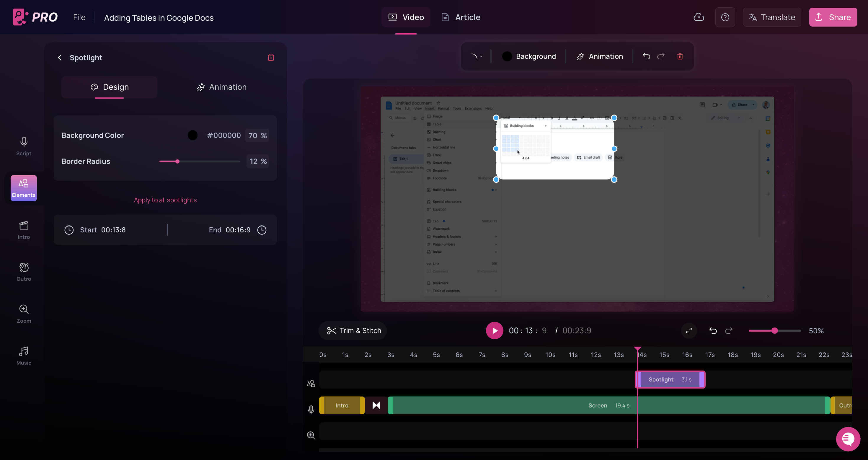
Task: Open the File menu
Action: pyautogui.click(x=79, y=17)
